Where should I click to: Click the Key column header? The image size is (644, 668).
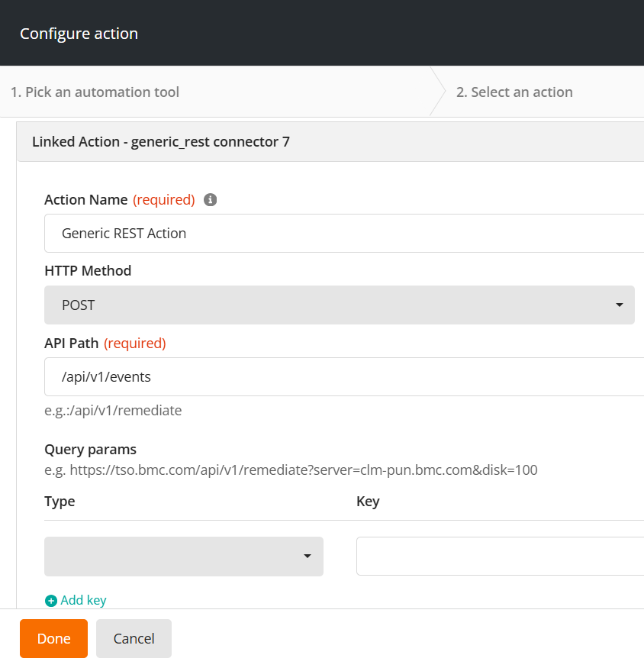(368, 502)
